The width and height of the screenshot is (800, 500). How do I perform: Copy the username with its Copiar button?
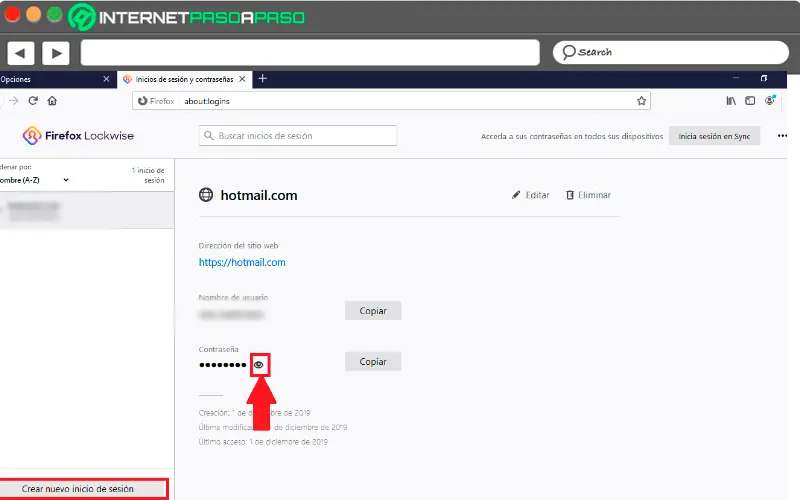(373, 311)
